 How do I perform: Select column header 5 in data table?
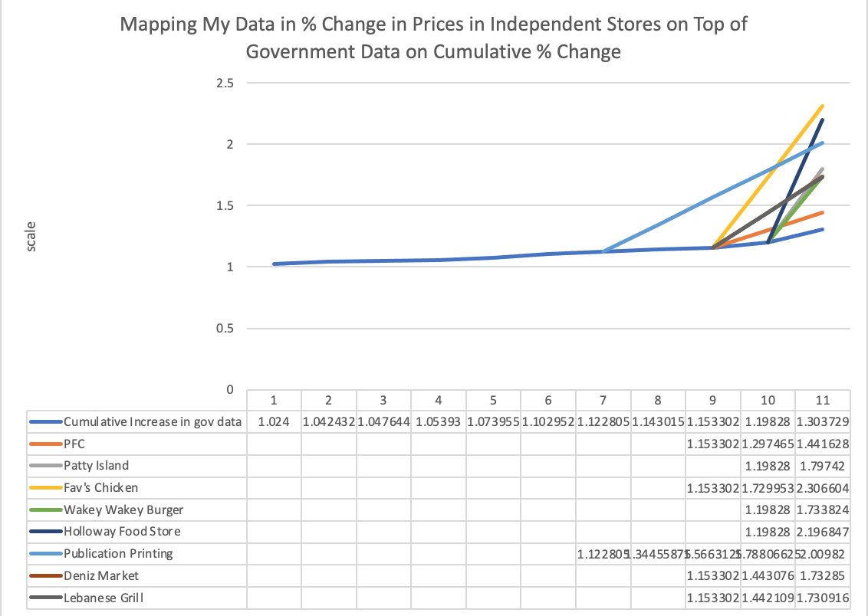pos(493,400)
